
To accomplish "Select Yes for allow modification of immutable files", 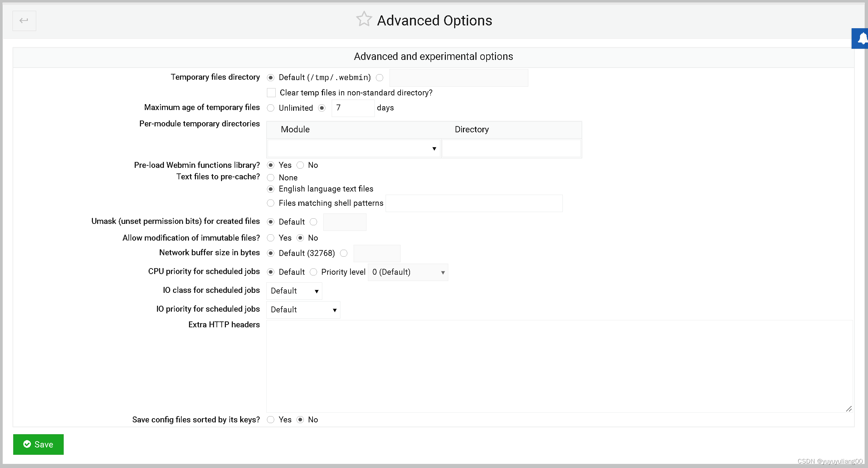I will (x=271, y=238).
